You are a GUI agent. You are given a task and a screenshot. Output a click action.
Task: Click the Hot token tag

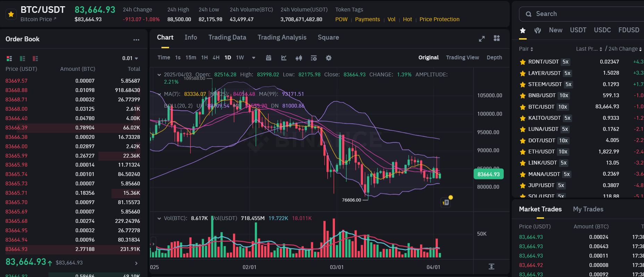(407, 19)
